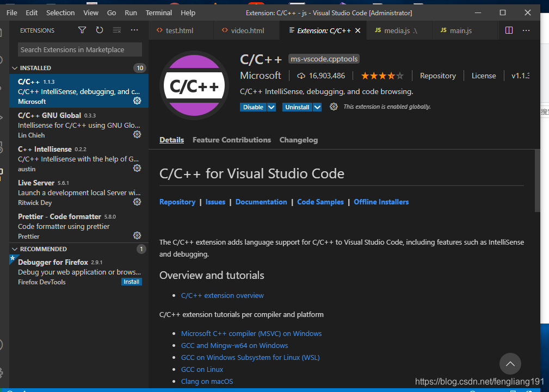This screenshot has height=392, width=549.
Task: Expand the Disable dropdown arrow
Action: (x=272, y=107)
